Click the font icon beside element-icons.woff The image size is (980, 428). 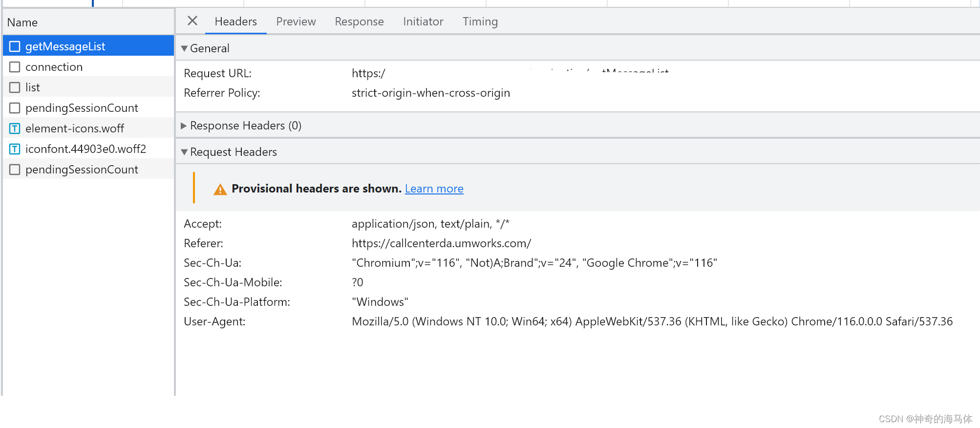coord(15,128)
